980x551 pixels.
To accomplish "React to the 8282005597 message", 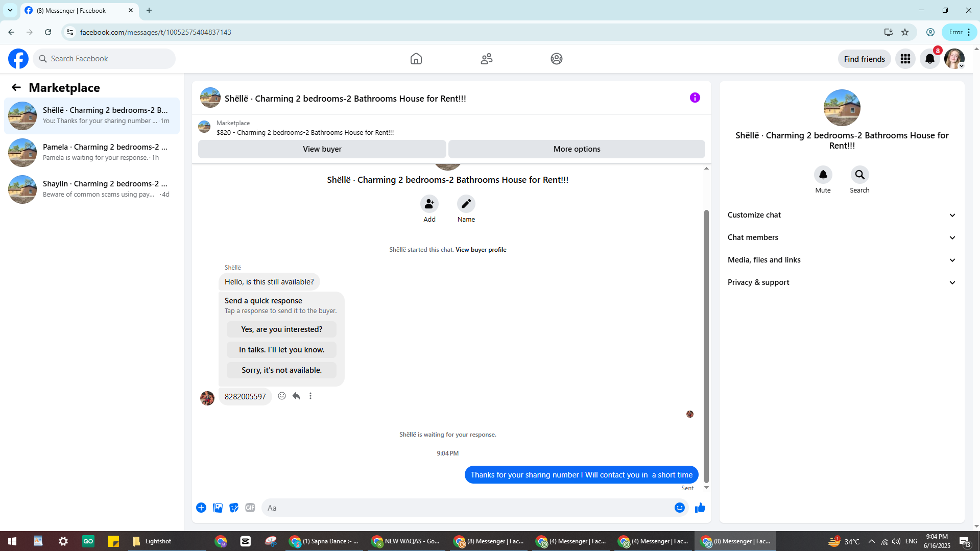I will tap(282, 396).
